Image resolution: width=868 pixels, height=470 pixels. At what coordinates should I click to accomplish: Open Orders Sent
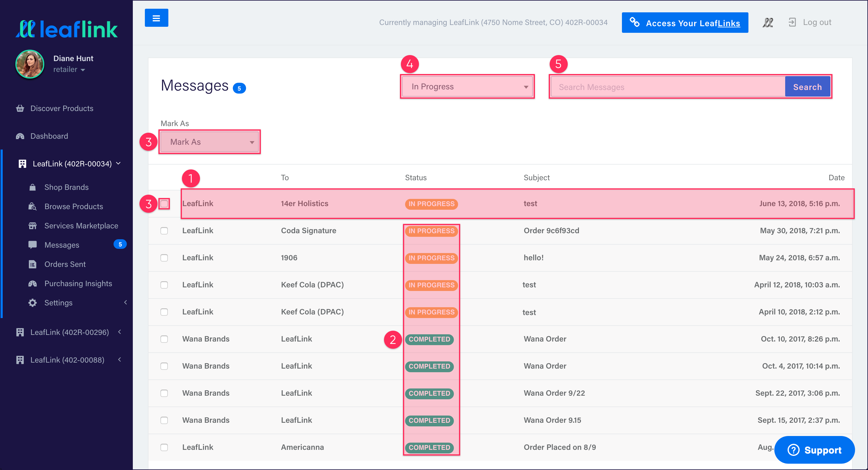(x=65, y=264)
